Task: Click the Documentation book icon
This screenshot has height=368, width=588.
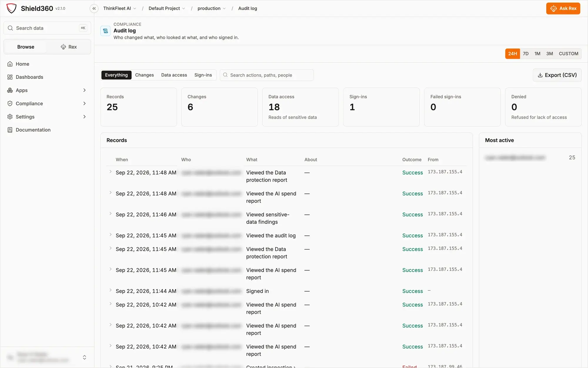Action: coord(10,130)
